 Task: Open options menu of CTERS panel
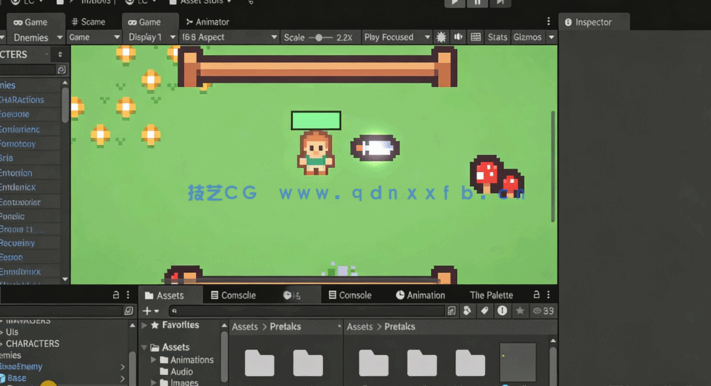(x=60, y=54)
